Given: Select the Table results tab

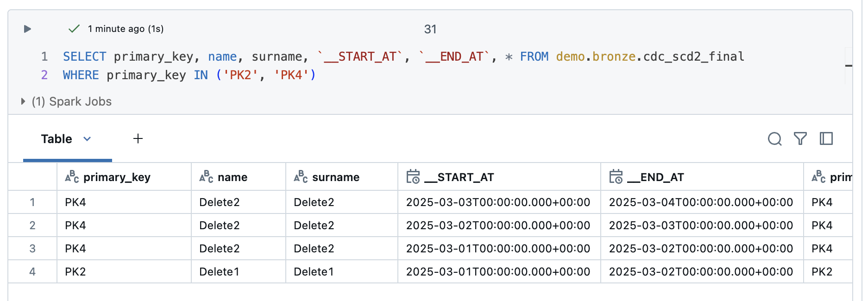Looking at the screenshot, I should click(x=57, y=139).
